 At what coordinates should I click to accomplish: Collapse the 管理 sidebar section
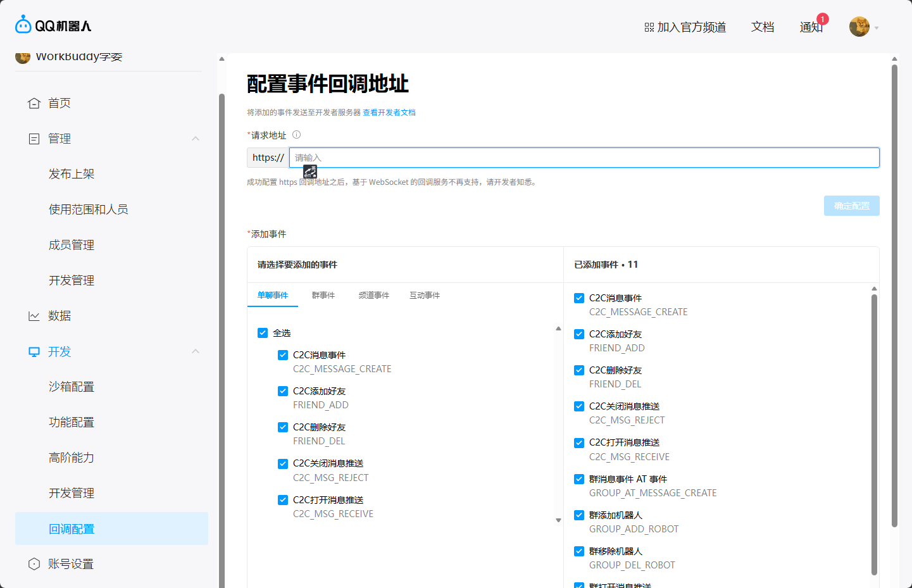(x=195, y=138)
